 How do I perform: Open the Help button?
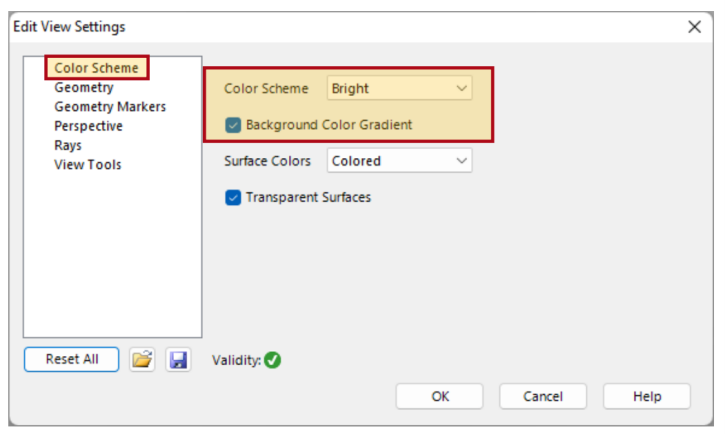point(647,396)
